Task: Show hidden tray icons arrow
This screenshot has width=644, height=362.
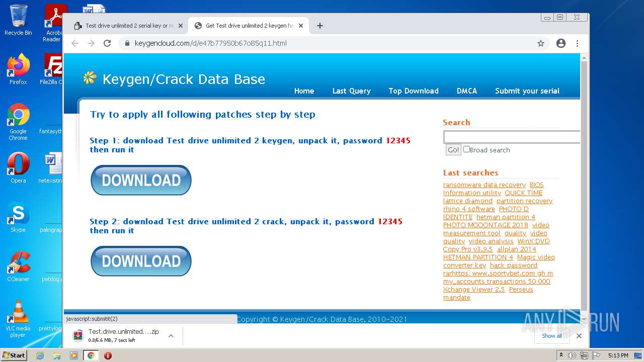Action: click(561, 355)
